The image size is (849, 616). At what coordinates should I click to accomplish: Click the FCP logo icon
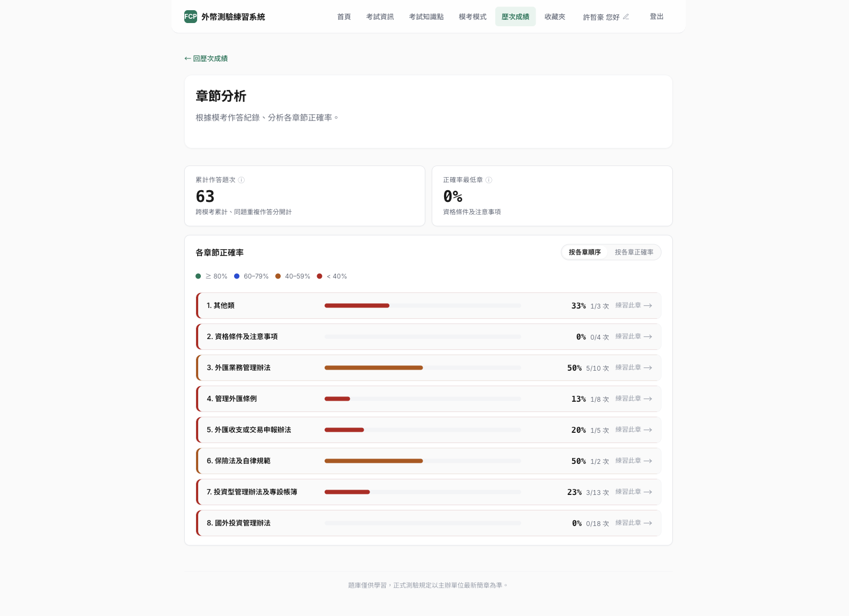tap(191, 17)
